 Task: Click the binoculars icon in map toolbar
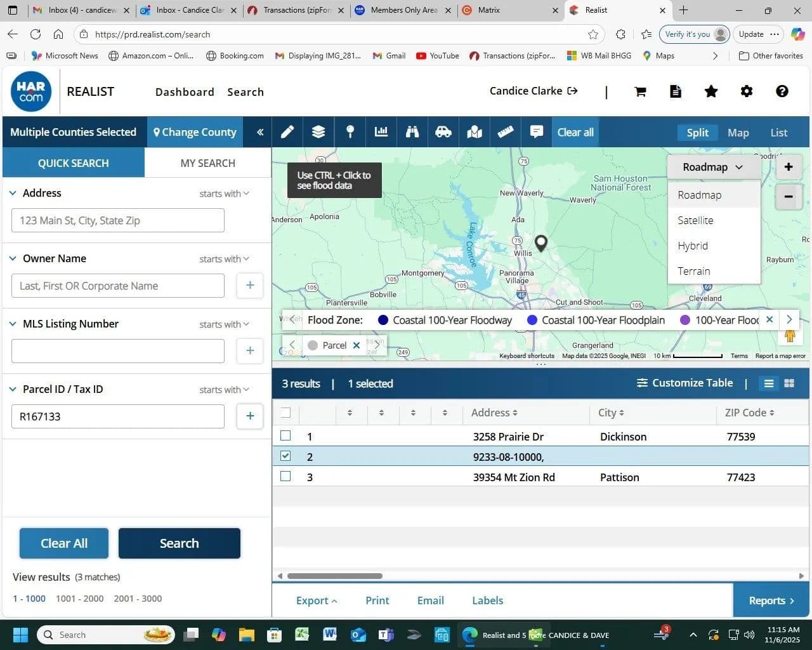(412, 132)
